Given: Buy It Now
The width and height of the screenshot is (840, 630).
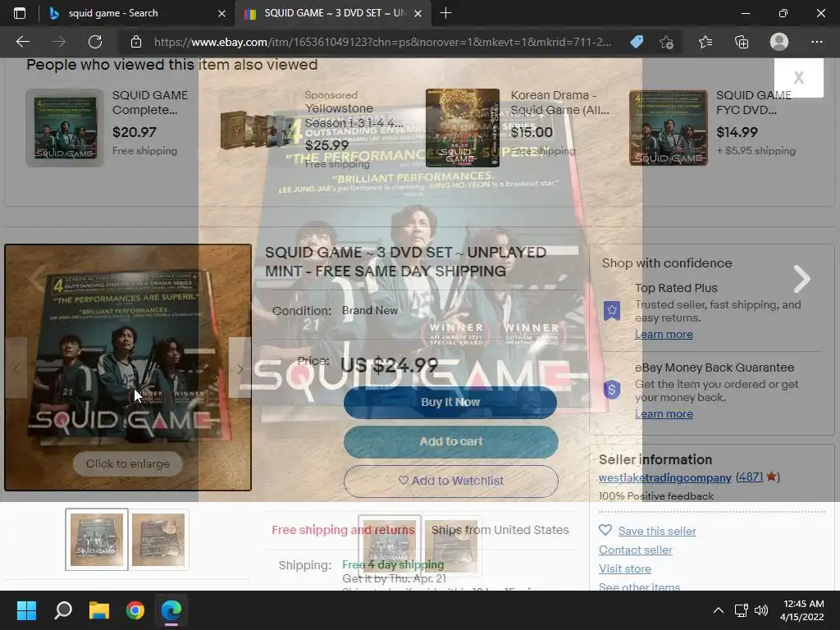Looking at the screenshot, I should (x=450, y=402).
